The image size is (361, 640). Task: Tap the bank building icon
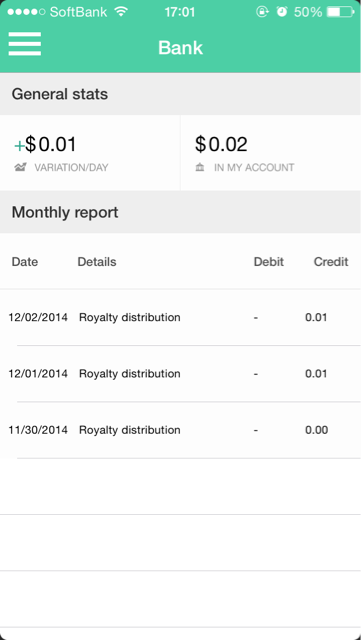200,167
